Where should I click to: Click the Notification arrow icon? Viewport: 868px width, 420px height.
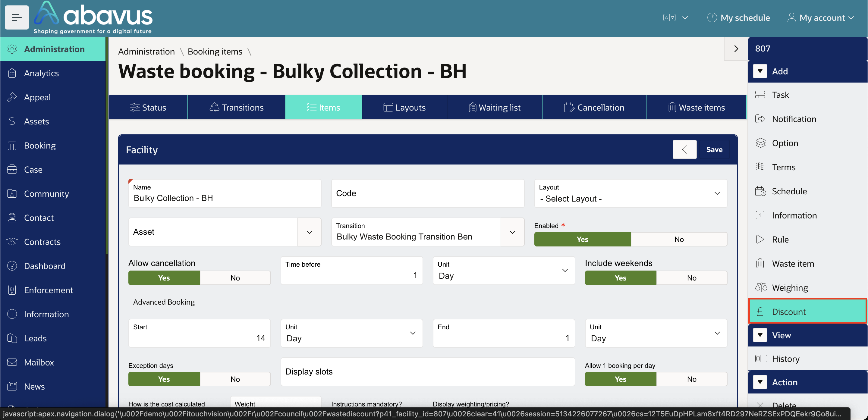tap(760, 119)
